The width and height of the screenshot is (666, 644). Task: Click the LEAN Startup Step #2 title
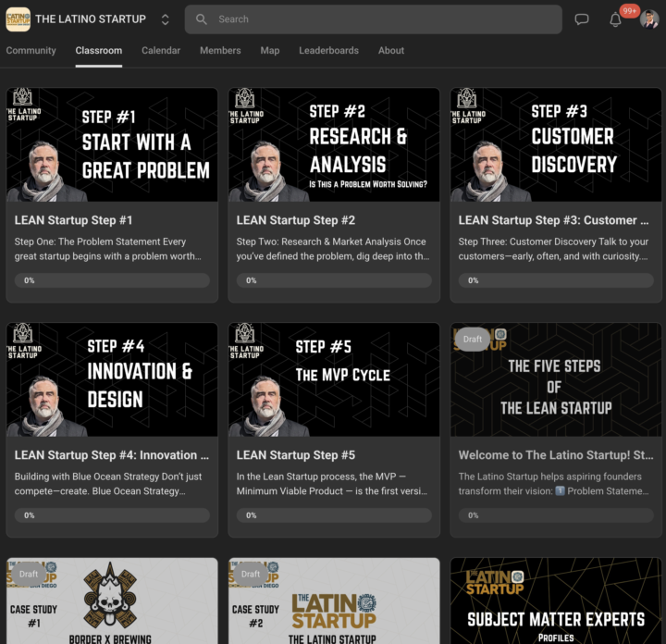[296, 220]
